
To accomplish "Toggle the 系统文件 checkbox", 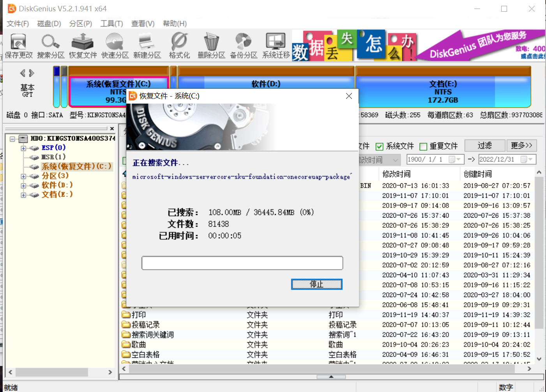I will coord(379,146).
